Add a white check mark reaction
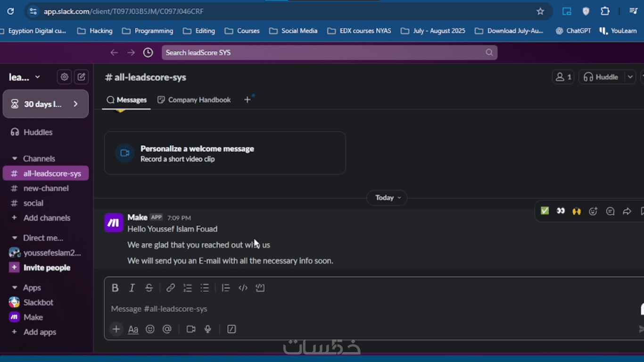 pyautogui.click(x=545, y=211)
